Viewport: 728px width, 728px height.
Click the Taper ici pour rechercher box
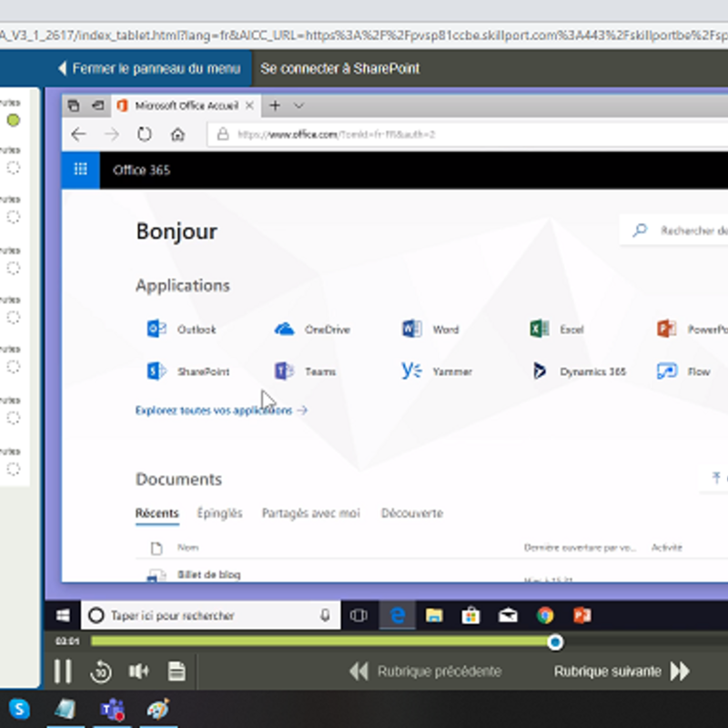click(211, 616)
